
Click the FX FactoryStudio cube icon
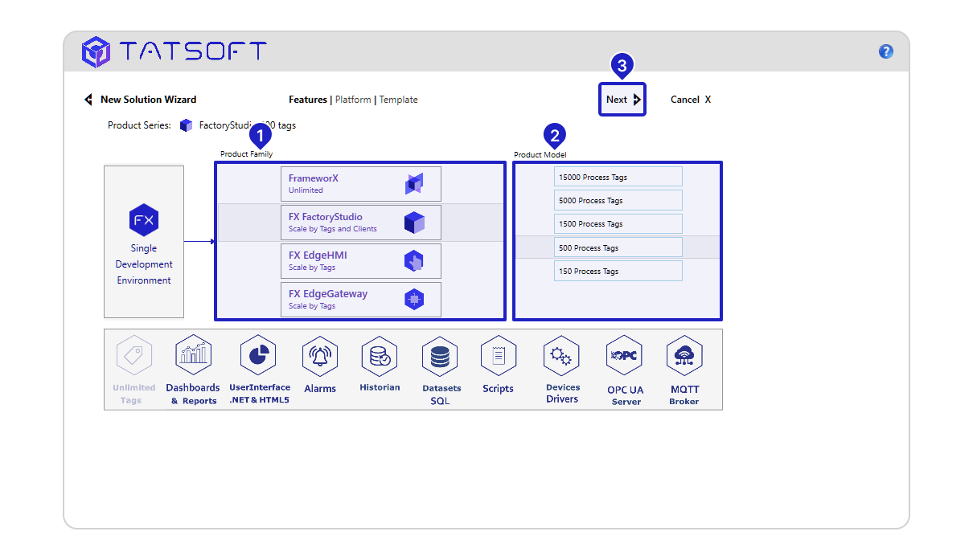pyautogui.click(x=414, y=223)
